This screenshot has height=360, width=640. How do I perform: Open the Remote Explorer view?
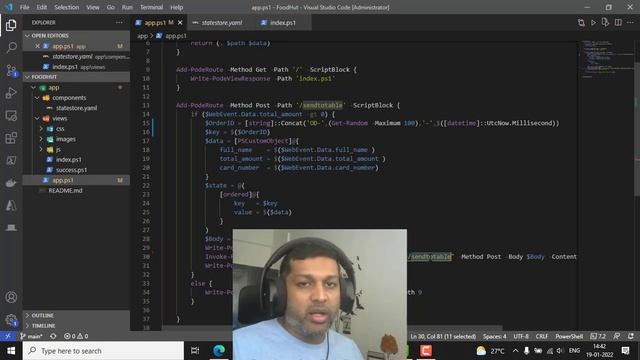click(11, 116)
